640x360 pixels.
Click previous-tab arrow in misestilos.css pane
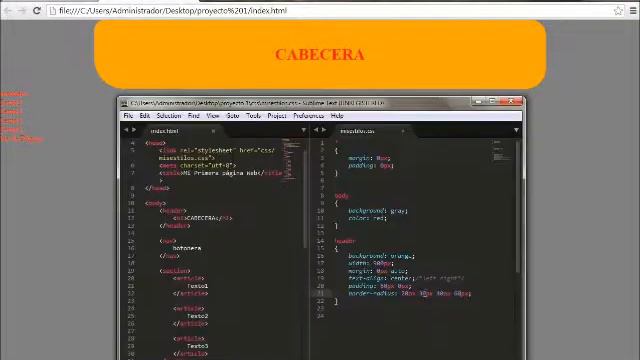[316, 130]
